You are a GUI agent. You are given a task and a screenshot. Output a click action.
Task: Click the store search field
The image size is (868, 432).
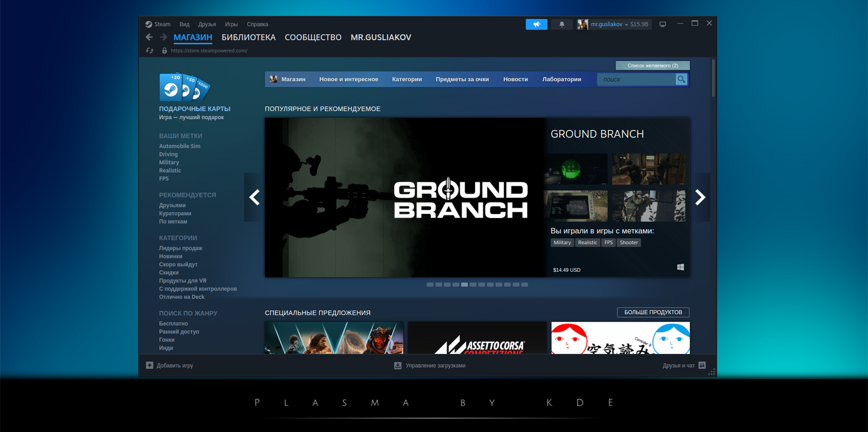point(637,79)
